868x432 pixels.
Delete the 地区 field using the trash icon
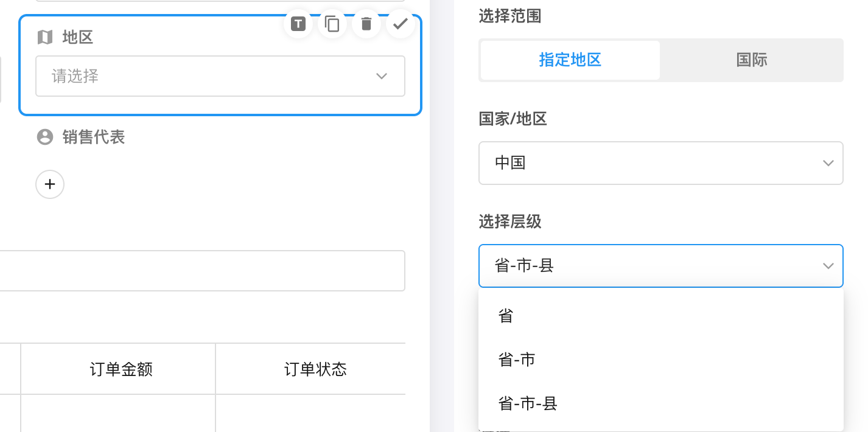(366, 24)
